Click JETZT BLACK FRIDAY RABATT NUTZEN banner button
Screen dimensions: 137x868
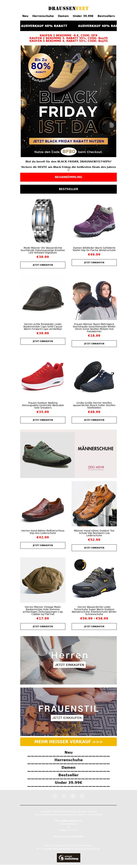tap(68, 141)
